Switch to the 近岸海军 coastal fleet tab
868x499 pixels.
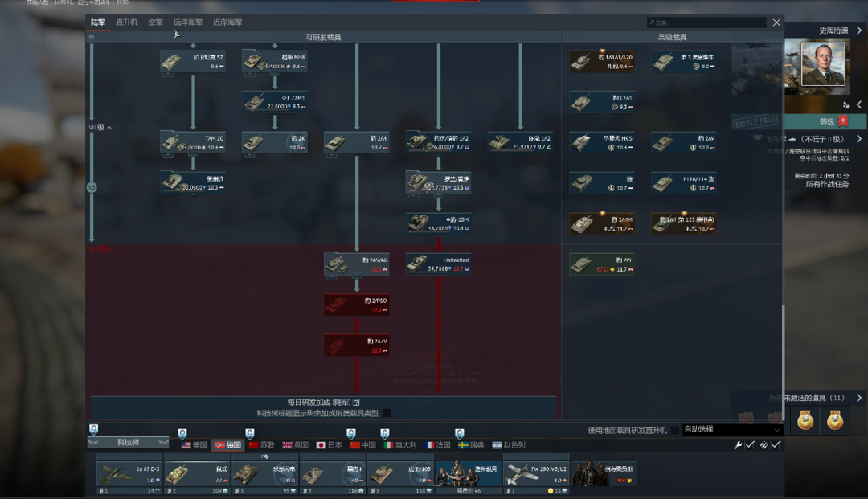[227, 22]
